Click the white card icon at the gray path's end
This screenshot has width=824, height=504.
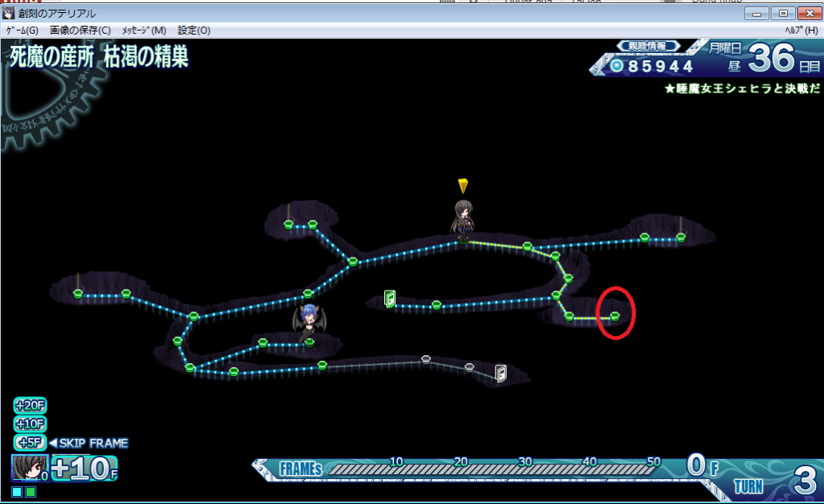pos(501,373)
